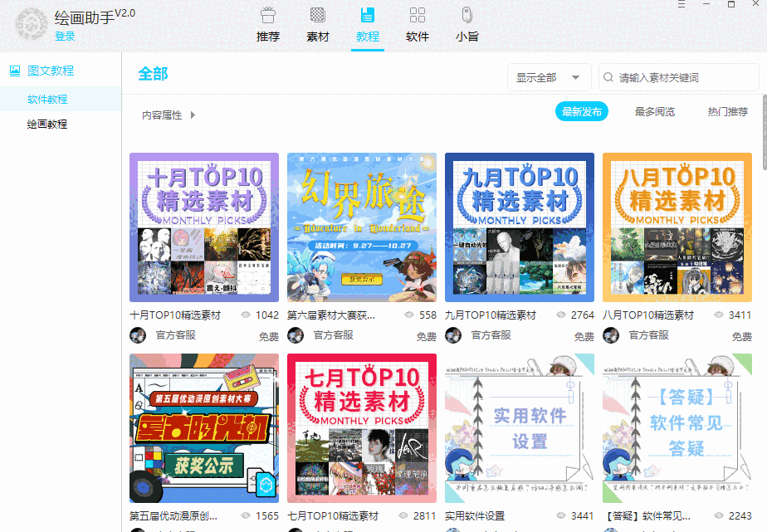This screenshot has width=767, height=532.
Task: Click the view-count eye icon for 【答疑】软件常见
Action: (719, 515)
